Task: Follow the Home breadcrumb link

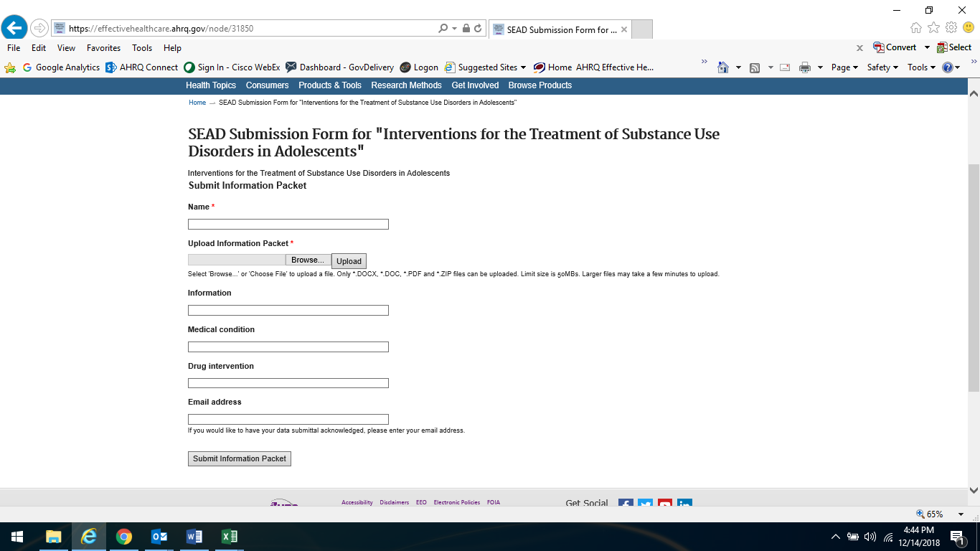Action: (197, 103)
